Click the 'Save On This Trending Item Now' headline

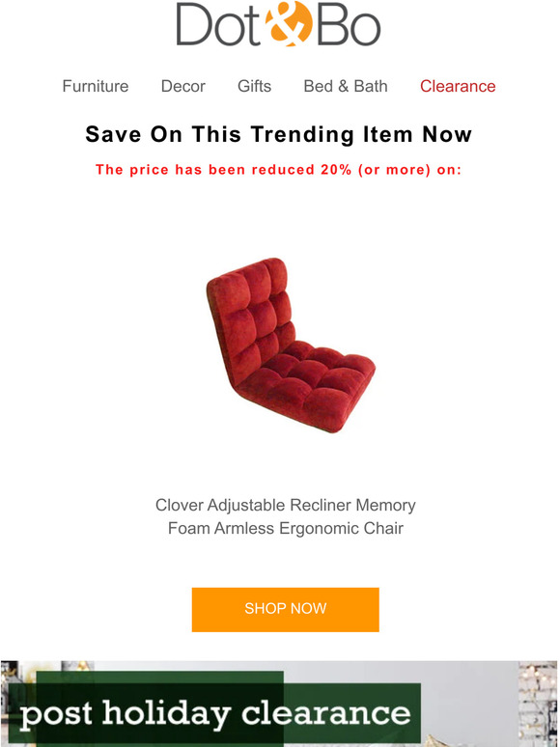[279, 134]
